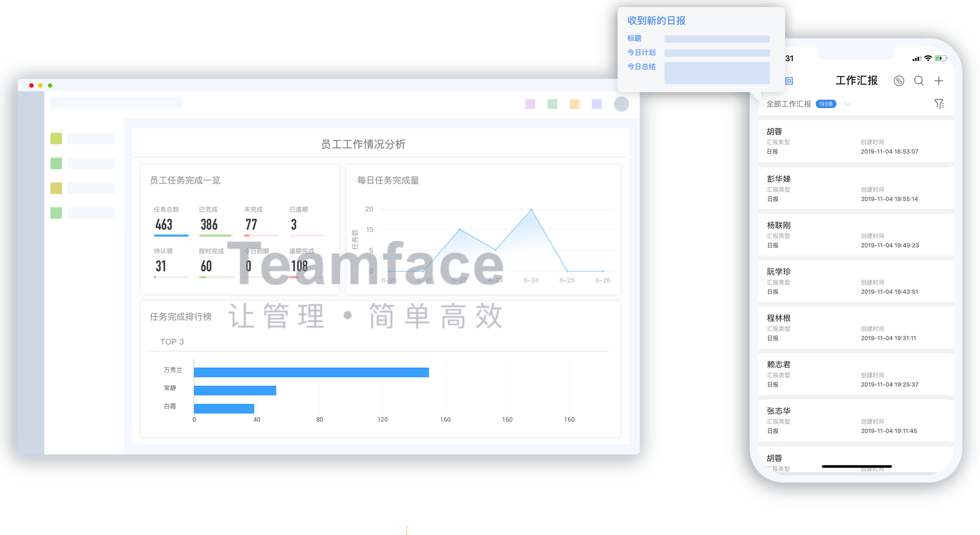Viewport: 980px width, 535px height.
Task: Select the TOP 3 tab label
Action: coord(172,342)
